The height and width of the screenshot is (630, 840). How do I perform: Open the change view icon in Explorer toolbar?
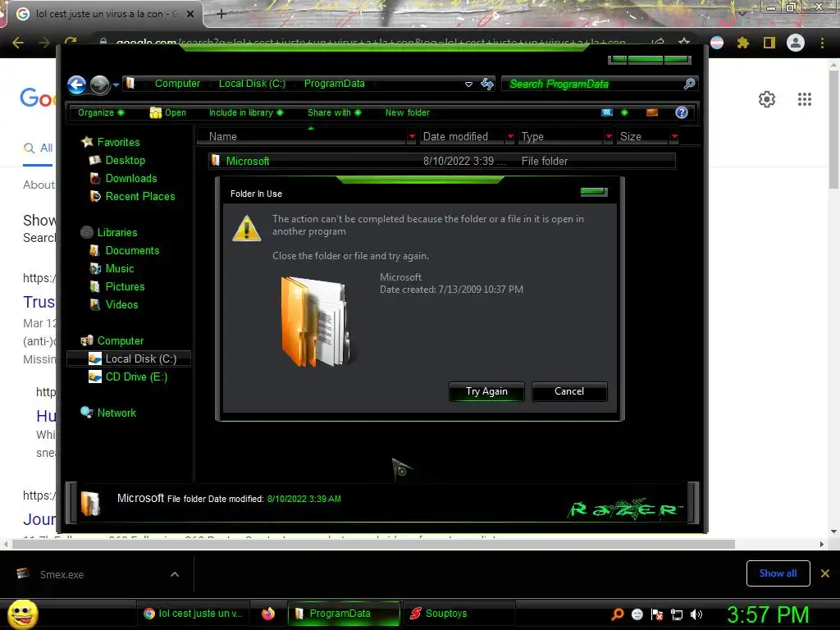pos(606,112)
